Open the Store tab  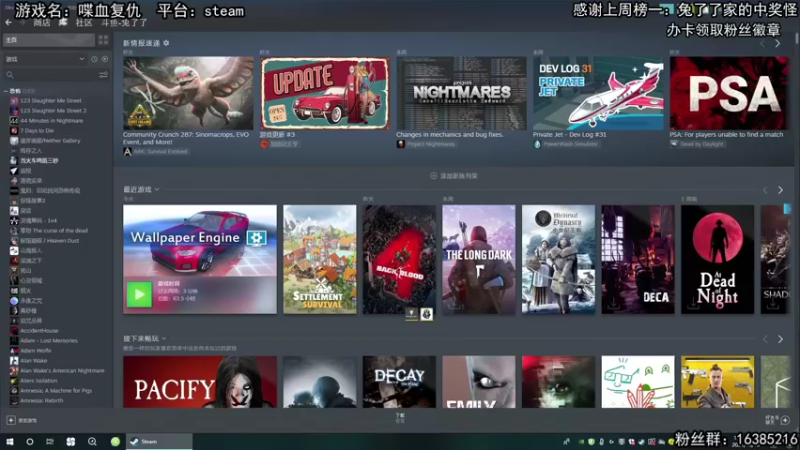tap(42, 23)
